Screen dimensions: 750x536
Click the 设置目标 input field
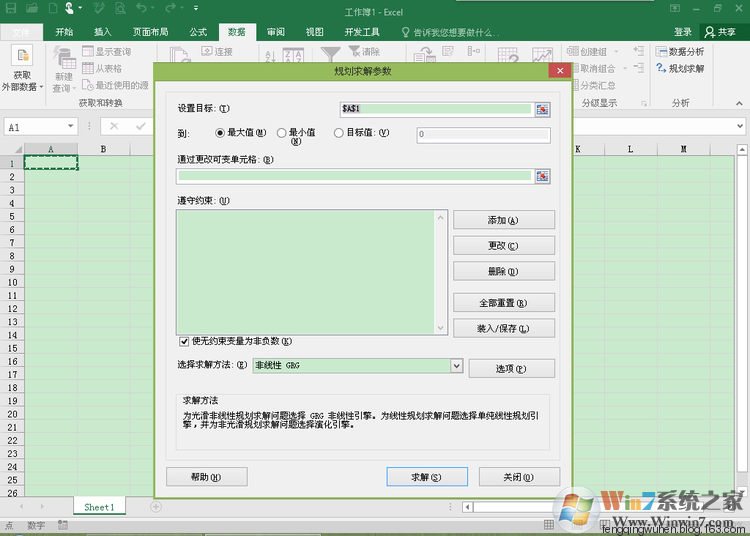436,109
